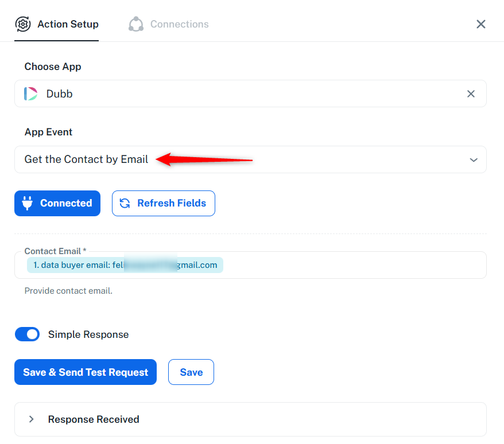
Task: Switch to the Connections tab
Action: (179, 24)
